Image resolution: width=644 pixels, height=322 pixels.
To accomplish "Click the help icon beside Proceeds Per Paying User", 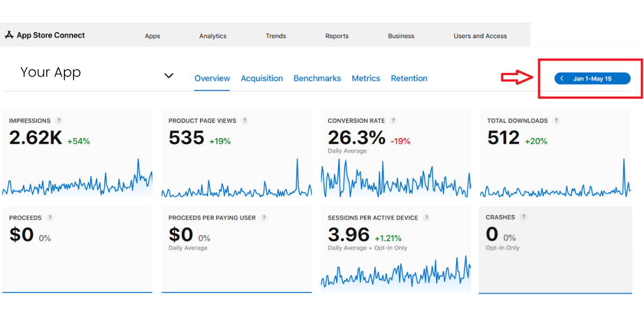I will tap(264, 218).
